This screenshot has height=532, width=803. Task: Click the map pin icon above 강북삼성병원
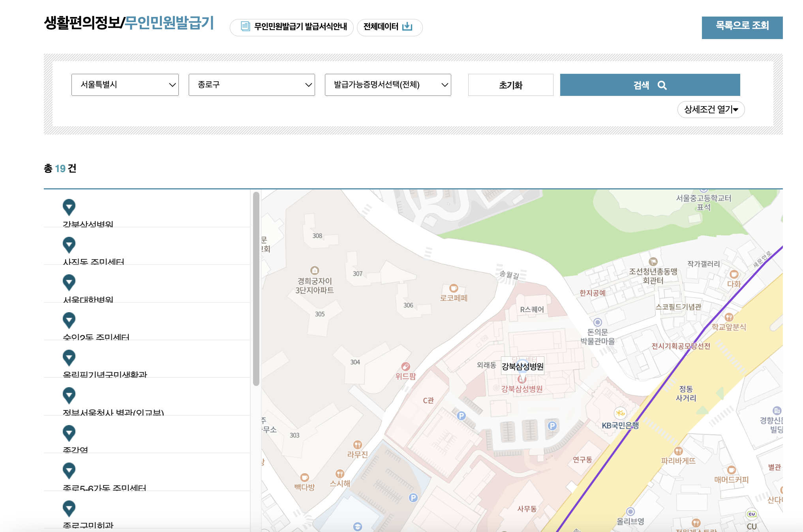pos(69,207)
